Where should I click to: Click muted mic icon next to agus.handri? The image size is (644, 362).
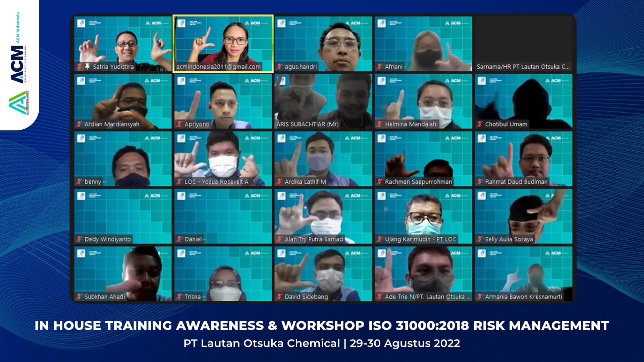pos(279,67)
